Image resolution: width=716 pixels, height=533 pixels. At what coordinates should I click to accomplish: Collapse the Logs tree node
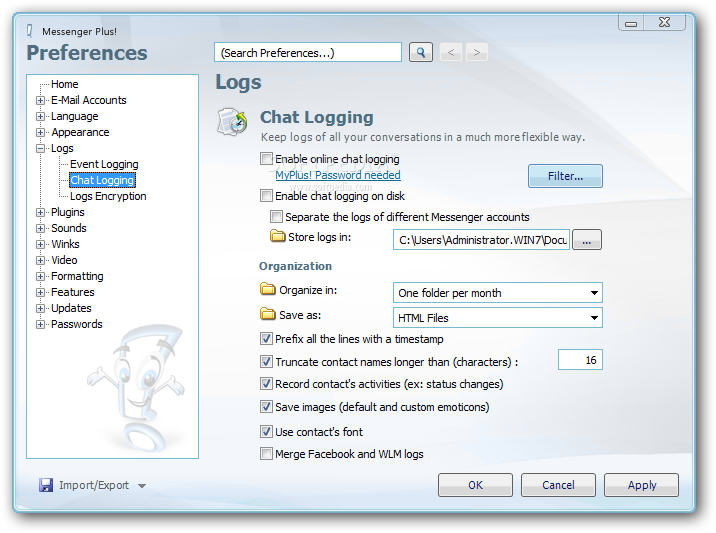(x=41, y=148)
